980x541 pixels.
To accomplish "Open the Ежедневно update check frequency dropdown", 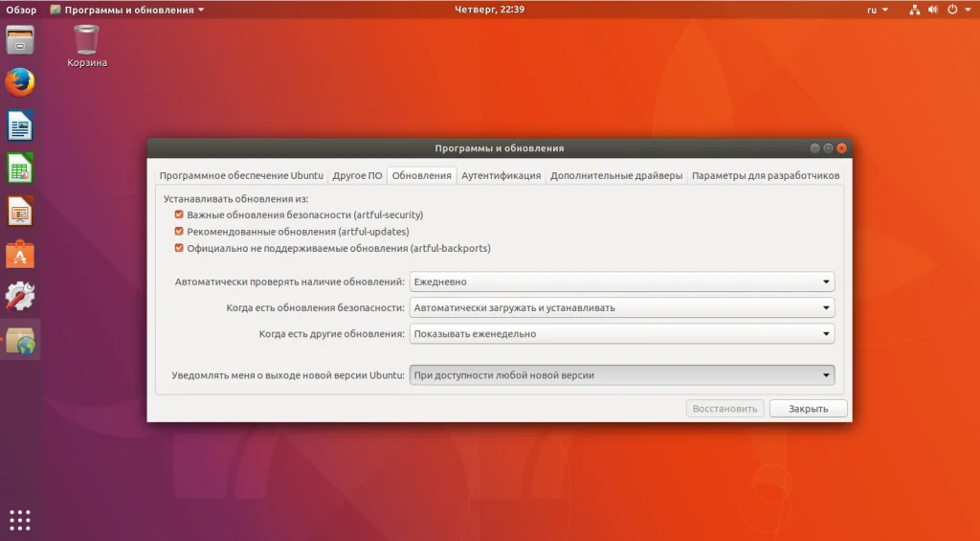I will 622,282.
